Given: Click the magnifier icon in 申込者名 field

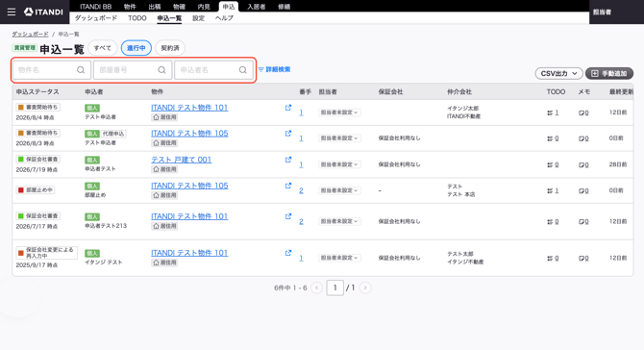Looking at the screenshot, I should pos(243,70).
